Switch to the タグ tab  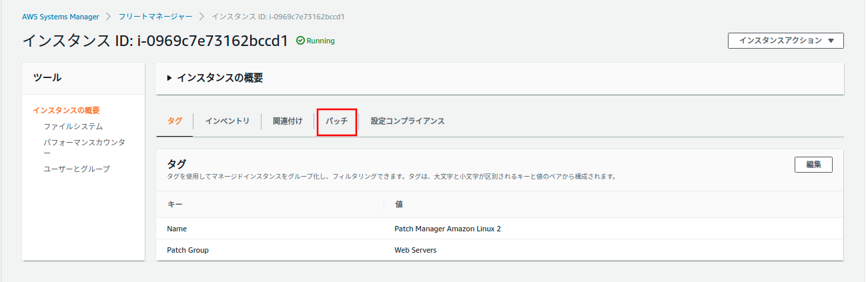[x=174, y=121]
